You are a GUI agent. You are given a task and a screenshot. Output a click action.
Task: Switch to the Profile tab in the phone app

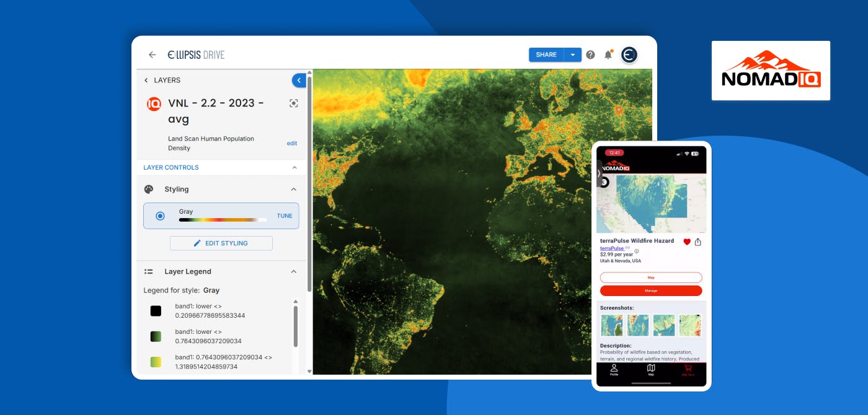614,369
